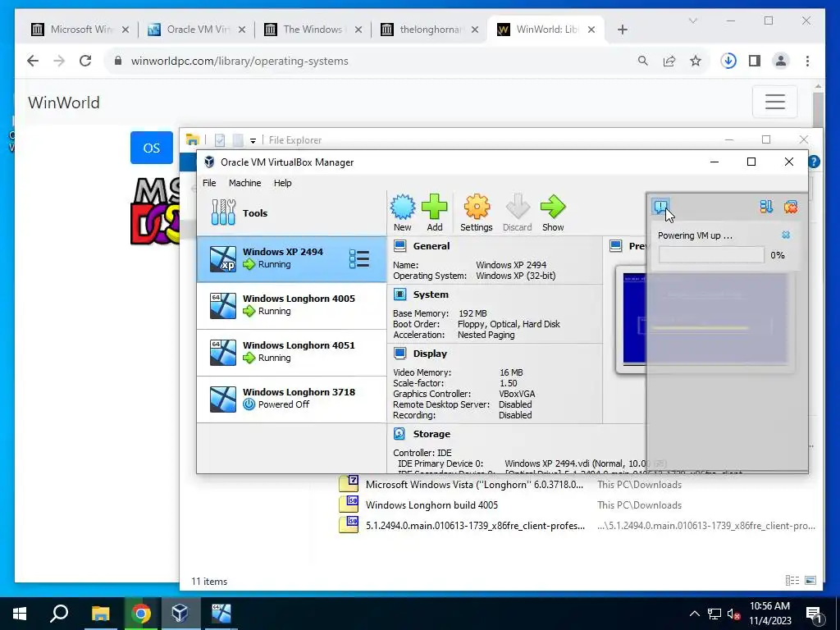This screenshot has height=630, width=840.
Task: Click Chrome icon in the taskbar
Action: coord(140,614)
